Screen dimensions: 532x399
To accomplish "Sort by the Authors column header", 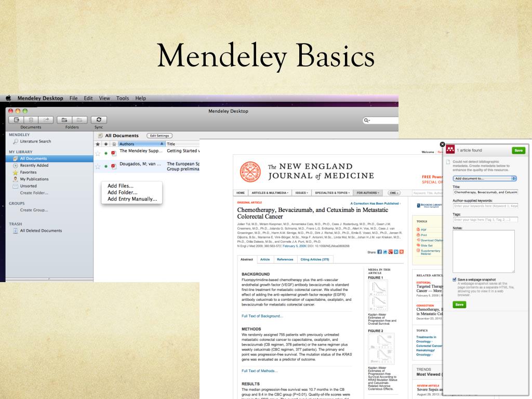I will pos(141,144).
